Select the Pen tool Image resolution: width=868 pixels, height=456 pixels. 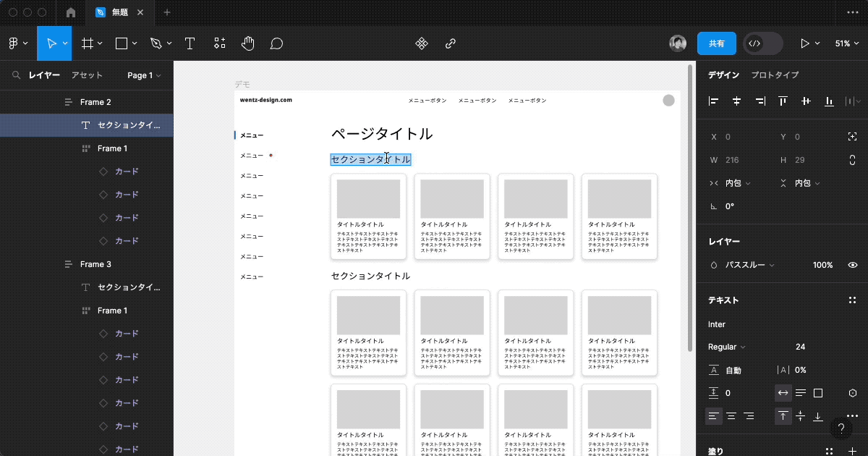coord(156,43)
